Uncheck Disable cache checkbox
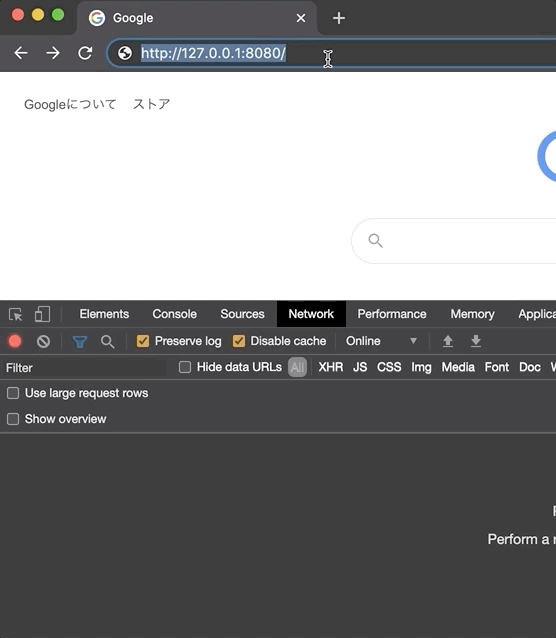556x638 pixels. pos(239,341)
